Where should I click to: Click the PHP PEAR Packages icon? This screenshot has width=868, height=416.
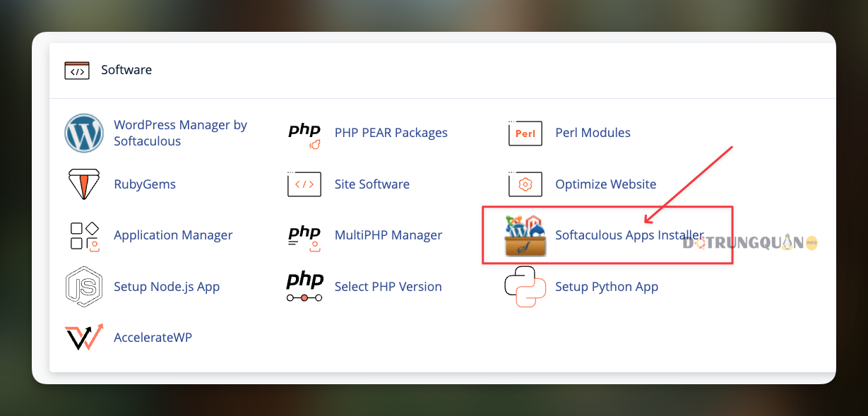[304, 133]
